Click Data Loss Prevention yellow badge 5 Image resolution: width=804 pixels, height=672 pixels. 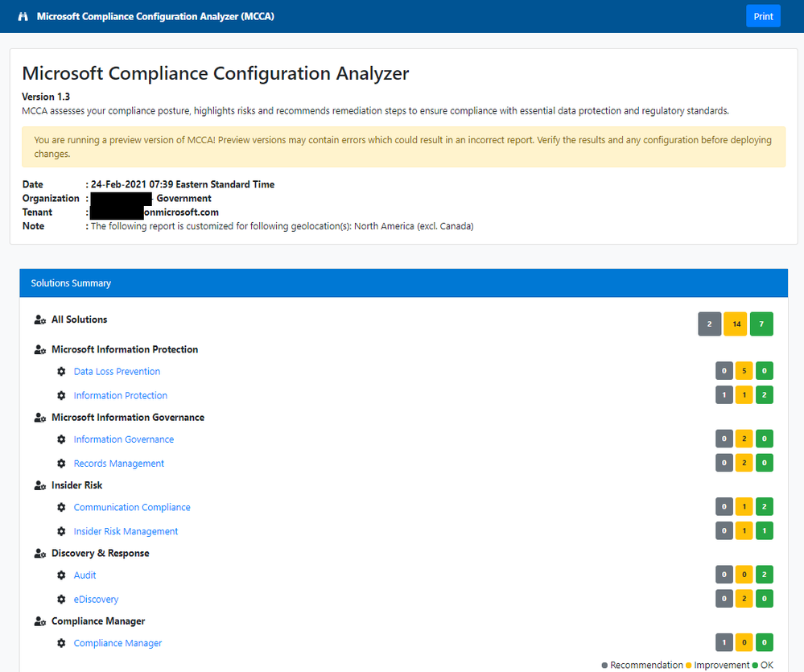744,370
